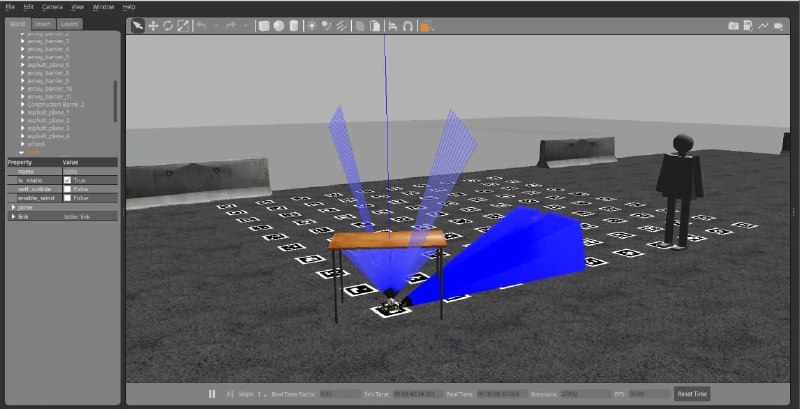The width and height of the screenshot is (800, 409).
Task: Expand the pose property
Action: (13, 208)
